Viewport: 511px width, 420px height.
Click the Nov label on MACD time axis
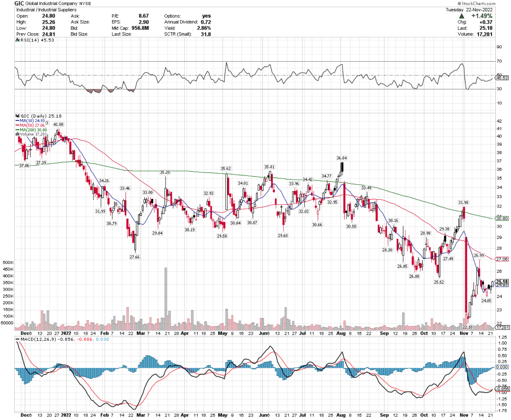click(x=464, y=415)
